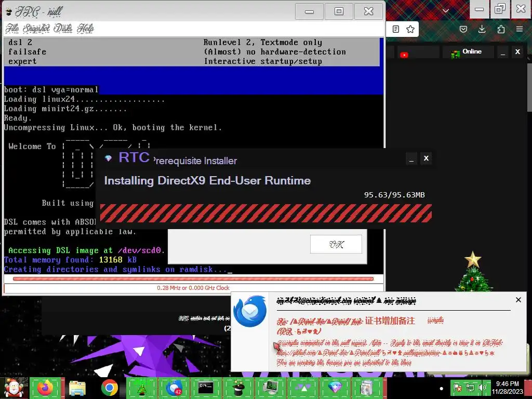Open the Firefox downloads panel

[x=482, y=29]
